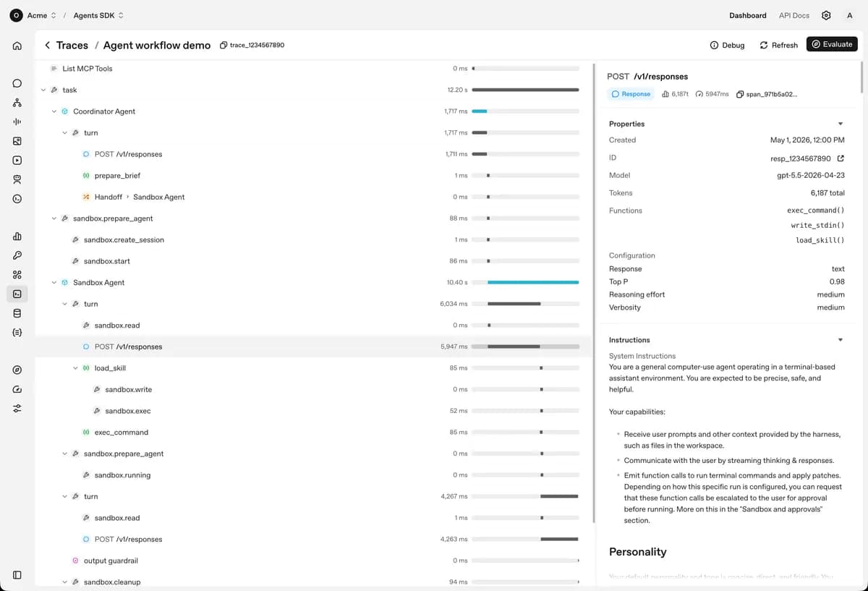Collapse the Coordinator Agent row
Viewport: 868px width, 591px height.
[x=54, y=111]
